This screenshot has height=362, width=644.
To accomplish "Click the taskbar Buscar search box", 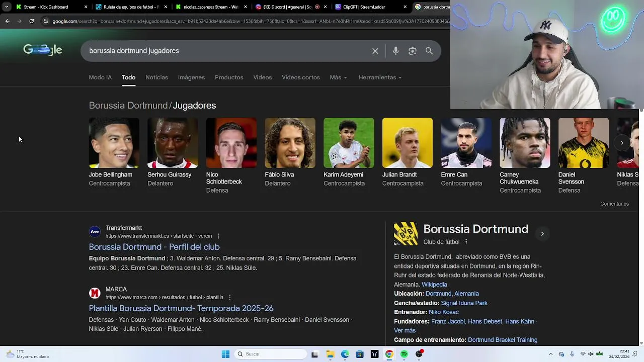I will (x=271, y=354).
